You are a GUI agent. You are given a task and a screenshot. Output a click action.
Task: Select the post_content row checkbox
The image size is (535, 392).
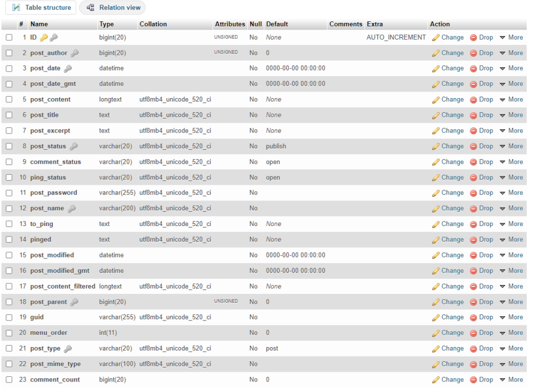point(9,100)
